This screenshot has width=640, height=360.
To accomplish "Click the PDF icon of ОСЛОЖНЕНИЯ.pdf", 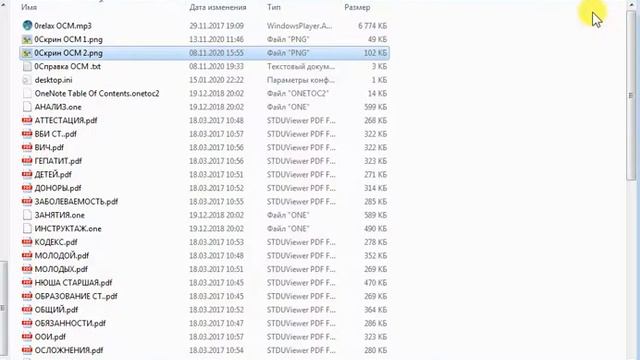I will 27,350.
